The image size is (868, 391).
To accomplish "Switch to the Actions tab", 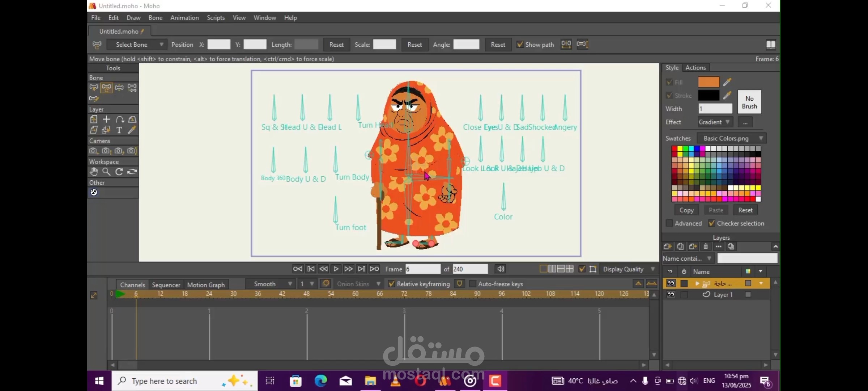I will pos(695,68).
